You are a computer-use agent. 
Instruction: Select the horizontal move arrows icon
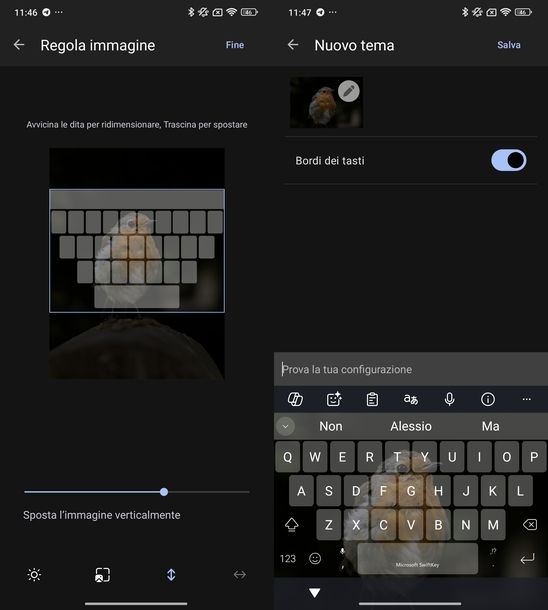(x=240, y=575)
